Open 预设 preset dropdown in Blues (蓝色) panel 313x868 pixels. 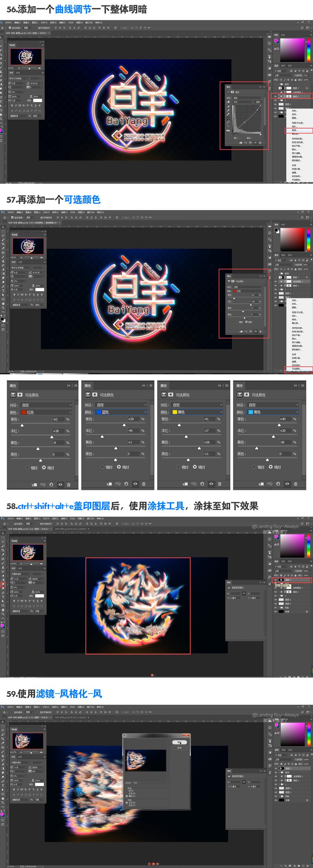coord(121,405)
